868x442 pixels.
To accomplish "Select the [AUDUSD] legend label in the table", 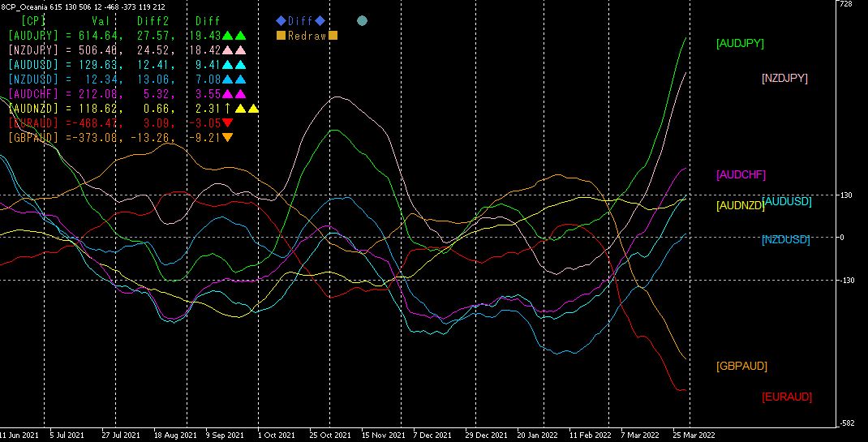I will [x=33, y=65].
